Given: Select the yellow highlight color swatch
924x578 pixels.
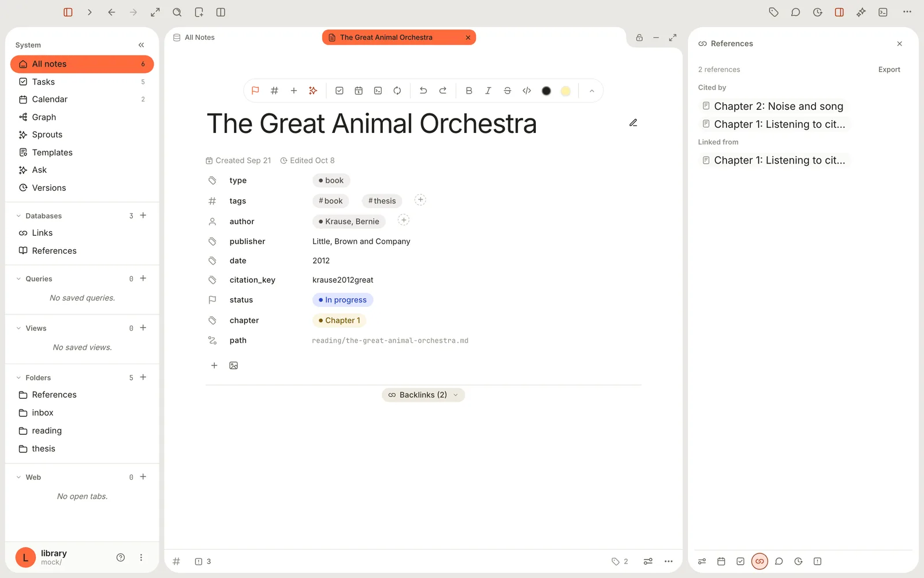Looking at the screenshot, I should click(x=566, y=91).
